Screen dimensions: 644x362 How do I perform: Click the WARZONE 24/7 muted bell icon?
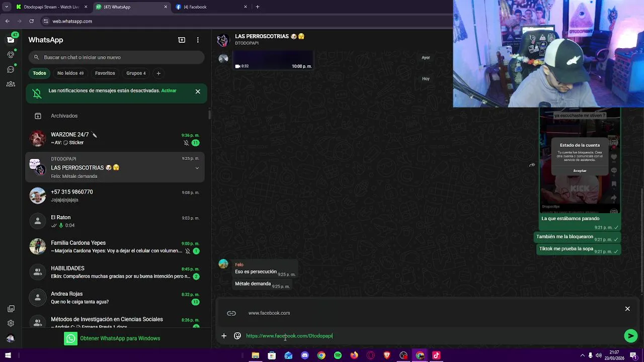click(x=186, y=143)
